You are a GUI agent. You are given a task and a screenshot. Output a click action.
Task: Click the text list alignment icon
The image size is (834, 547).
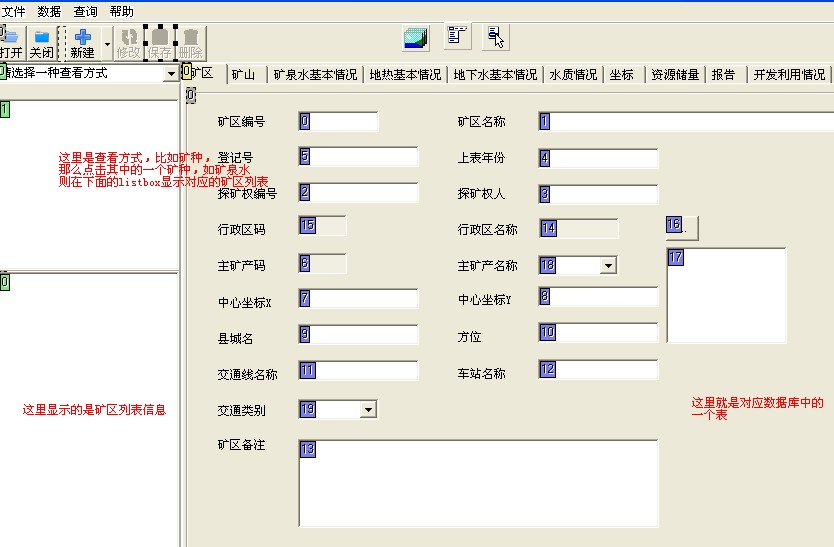[457, 37]
